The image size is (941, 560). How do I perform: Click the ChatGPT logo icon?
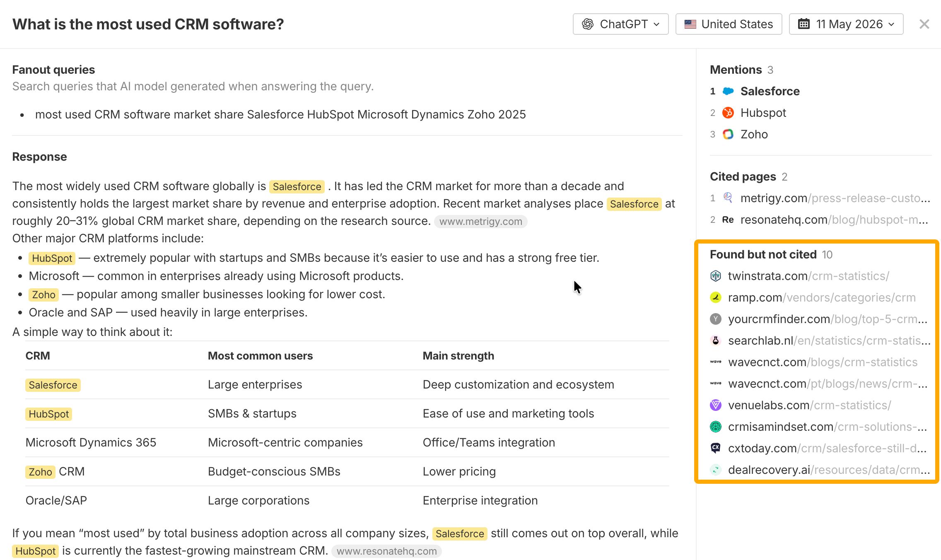tap(588, 24)
